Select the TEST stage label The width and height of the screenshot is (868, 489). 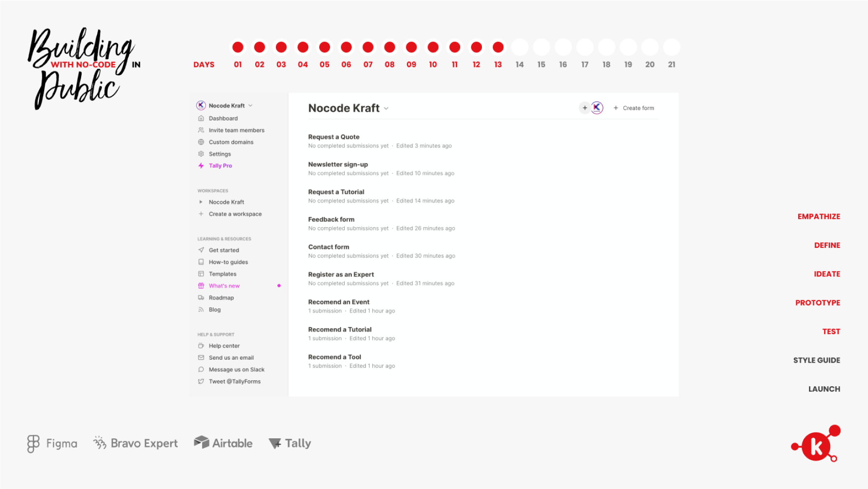(x=831, y=332)
